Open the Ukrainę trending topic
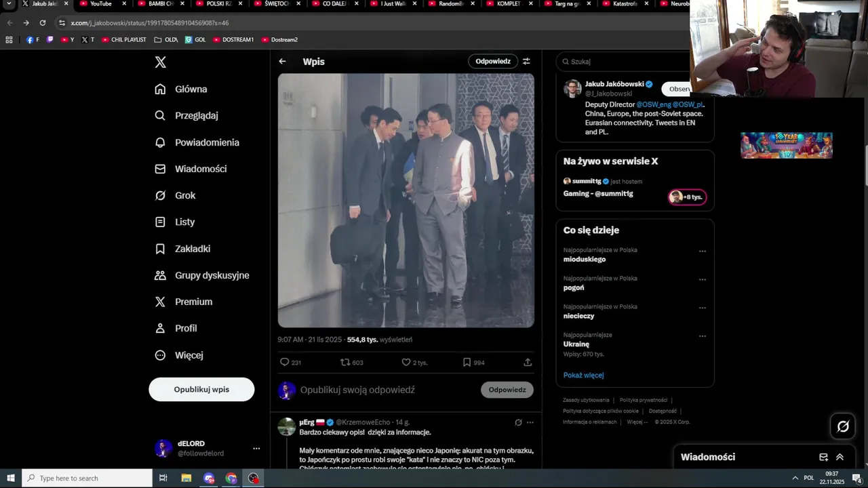 576,344
